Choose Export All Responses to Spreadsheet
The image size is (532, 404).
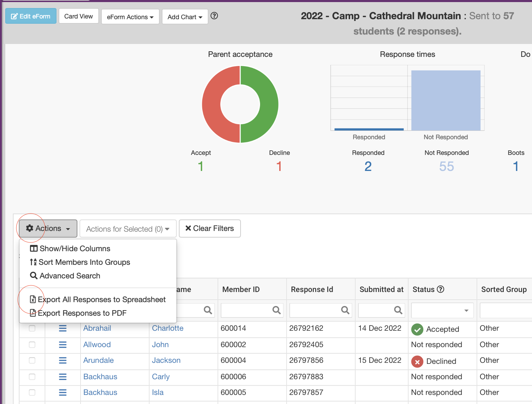(x=101, y=300)
